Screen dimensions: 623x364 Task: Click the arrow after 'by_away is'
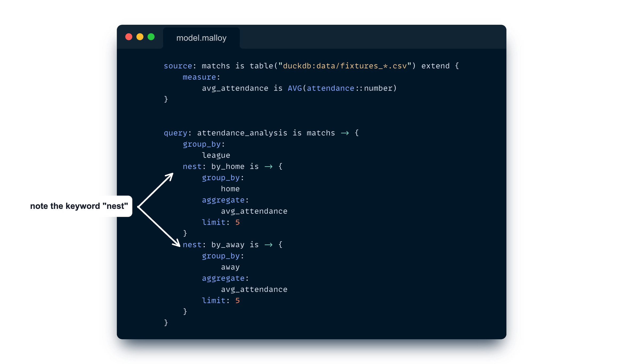[268, 245]
